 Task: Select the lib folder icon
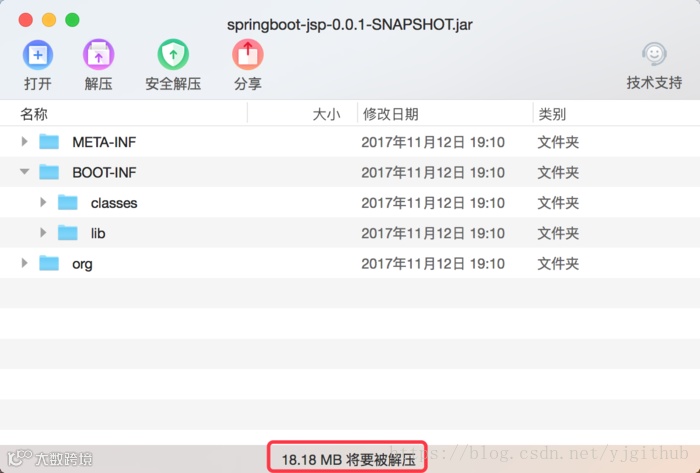pyautogui.click(x=68, y=233)
